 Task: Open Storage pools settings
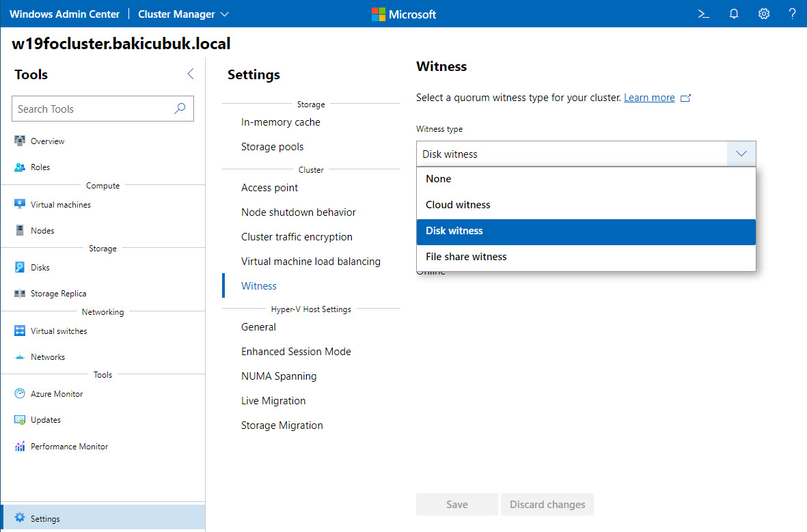[x=272, y=147]
